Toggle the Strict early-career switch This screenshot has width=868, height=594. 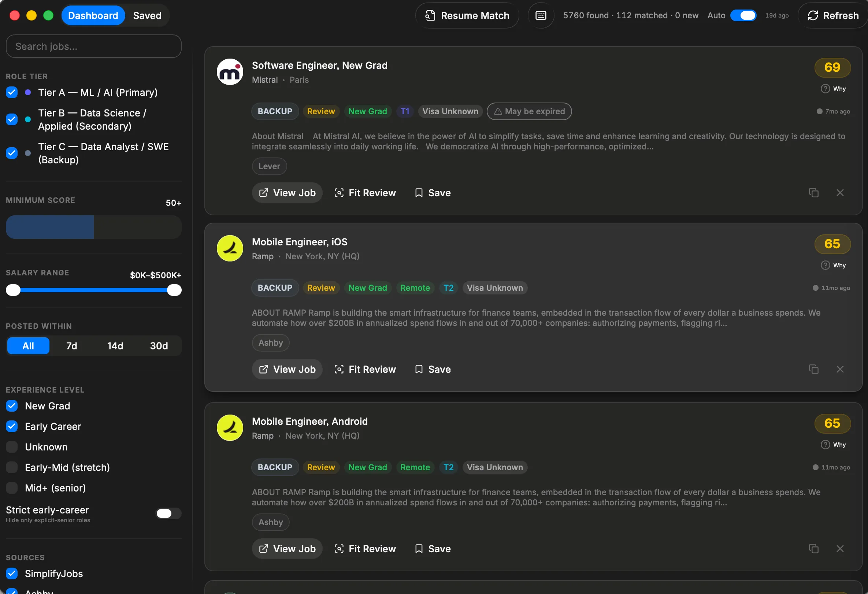point(168,513)
